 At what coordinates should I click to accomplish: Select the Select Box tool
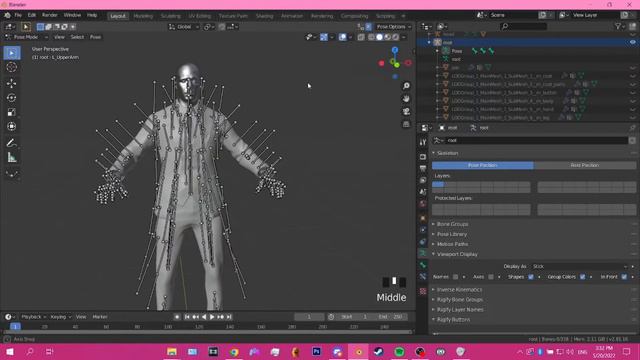12,53
